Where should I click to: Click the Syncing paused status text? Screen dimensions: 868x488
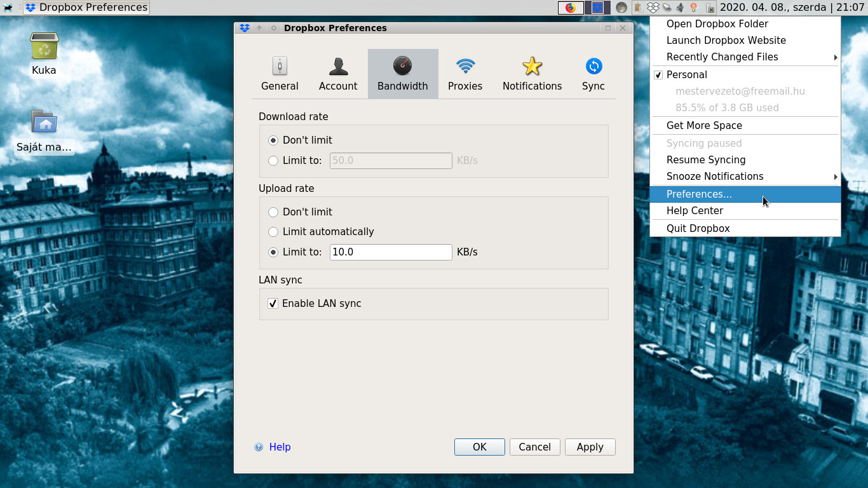pos(704,144)
